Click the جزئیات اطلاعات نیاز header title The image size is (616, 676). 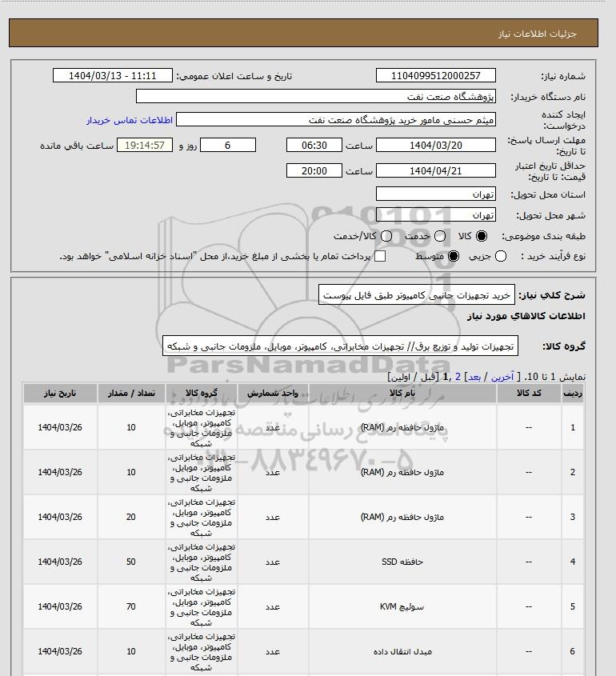tap(537, 34)
